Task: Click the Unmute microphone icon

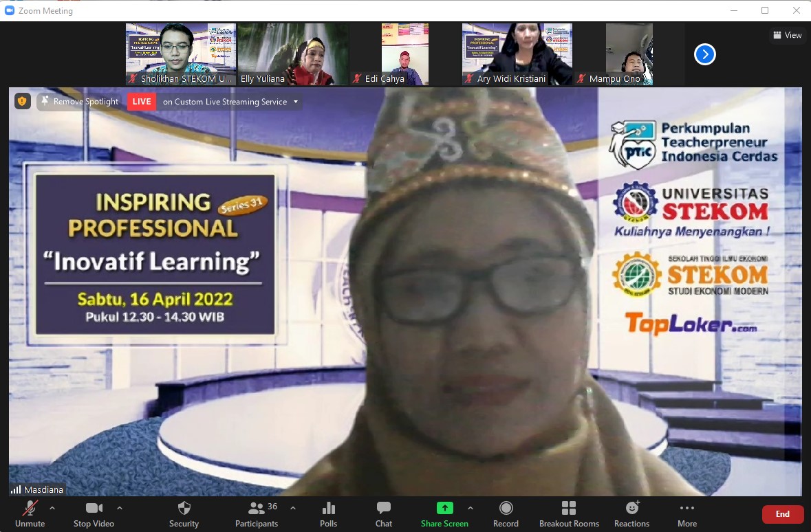Action: (x=30, y=508)
